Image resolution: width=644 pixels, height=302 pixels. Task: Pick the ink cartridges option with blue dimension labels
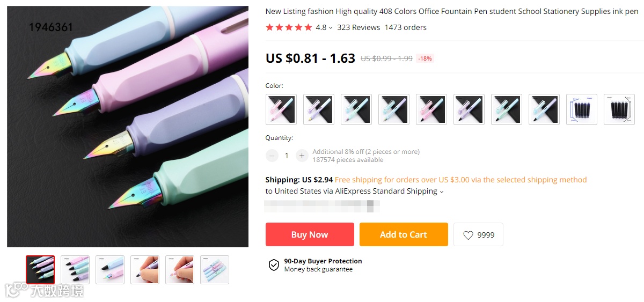pos(581,109)
